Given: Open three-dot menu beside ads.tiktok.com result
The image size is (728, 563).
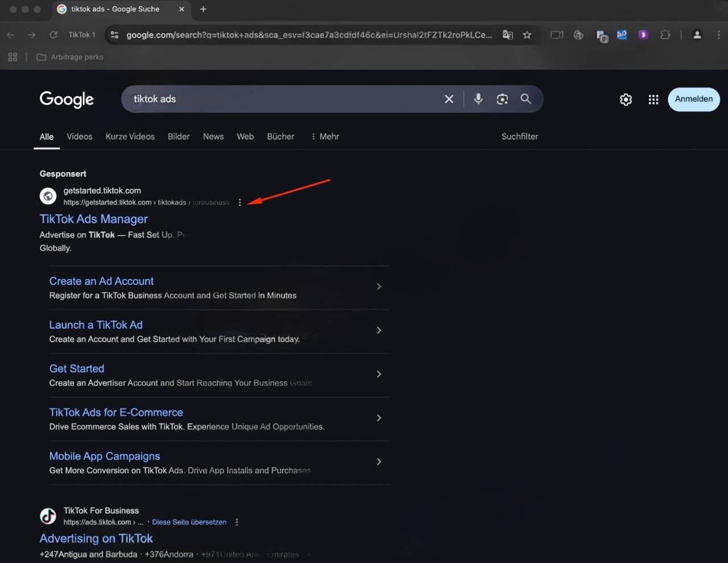Looking at the screenshot, I should click(237, 522).
